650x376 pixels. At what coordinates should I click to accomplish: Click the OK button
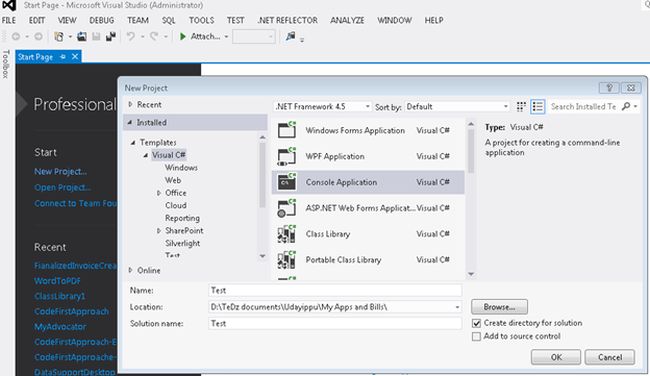pyautogui.click(x=556, y=357)
